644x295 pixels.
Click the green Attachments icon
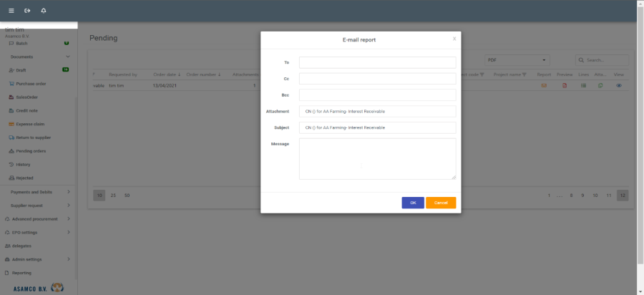(600, 85)
